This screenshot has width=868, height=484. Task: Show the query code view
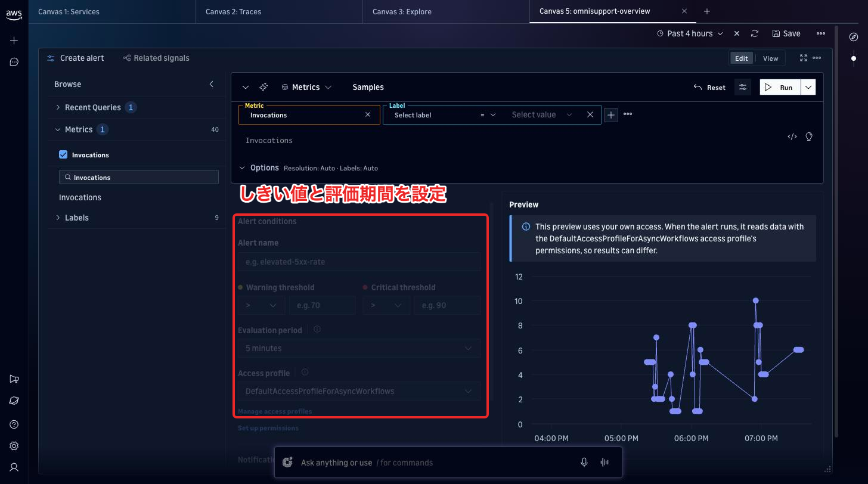[x=792, y=136]
